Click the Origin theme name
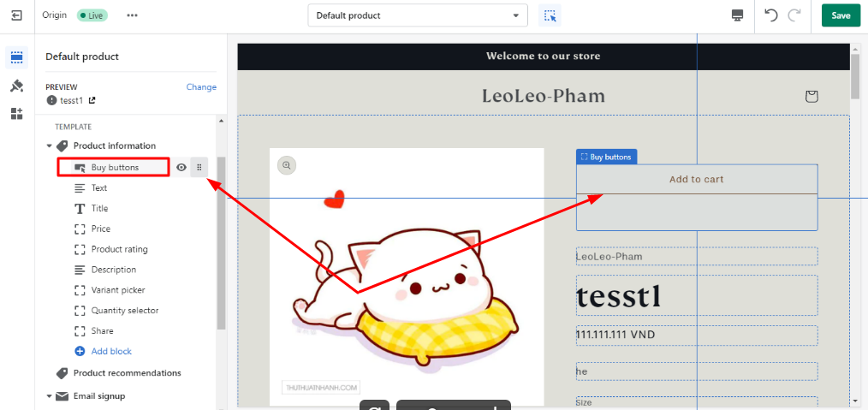The image size is (868, 410). (55, 15)
